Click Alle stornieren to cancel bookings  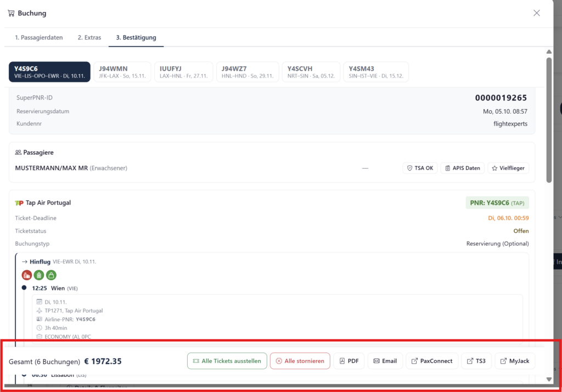pyautogui.click(x=300, y=361)
